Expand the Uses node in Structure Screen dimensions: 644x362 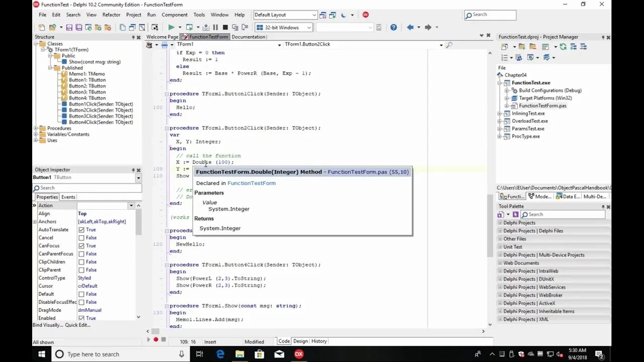[x=36, y=140]
